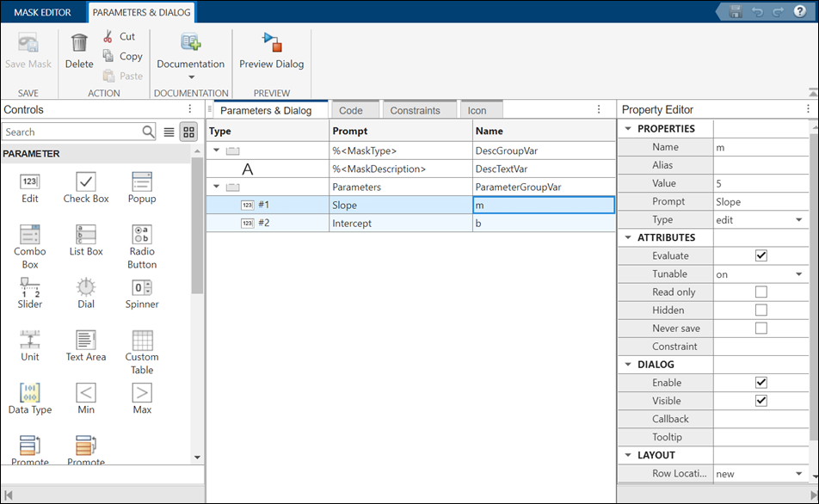Image resolution: width=819 pixels, height=504 pixels.
Task: Collapse the DIALOG section
Action: click(x=628, y=364)
